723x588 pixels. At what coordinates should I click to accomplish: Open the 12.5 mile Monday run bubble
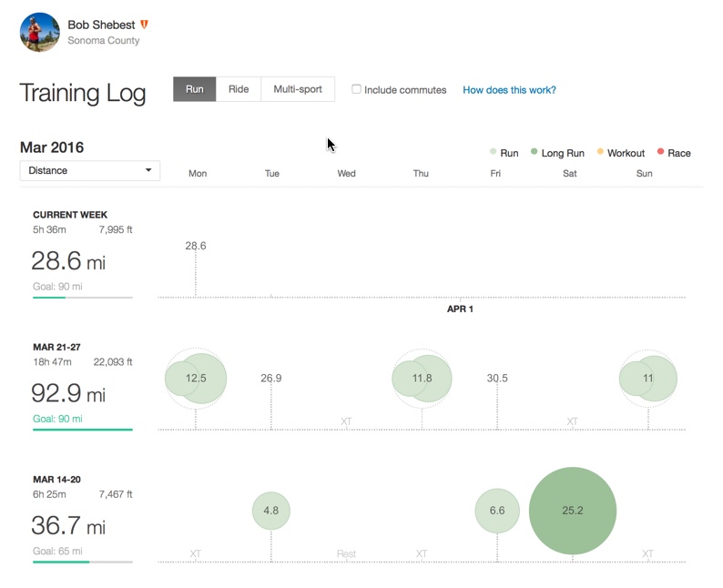point(195,379)
